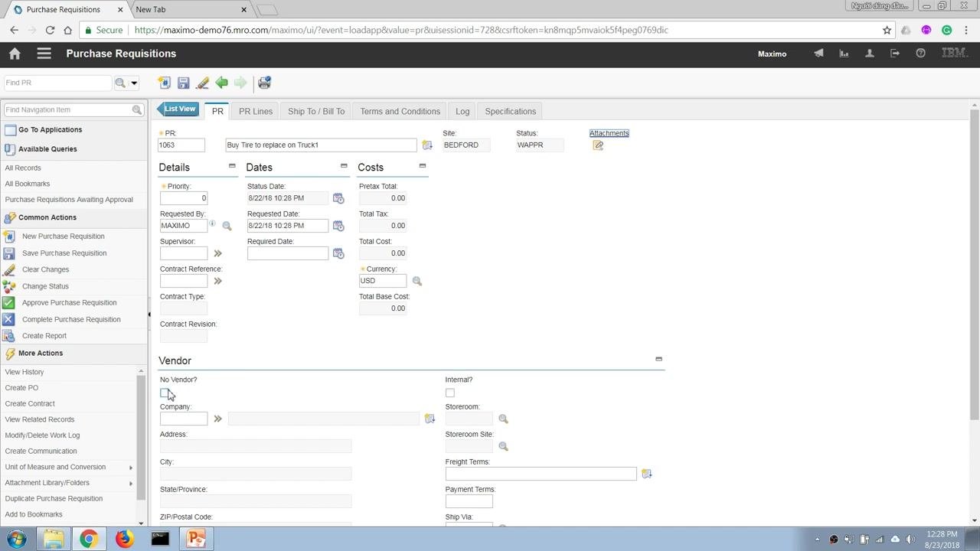Image resolution: width=980 pixels, height=551 pixels.
Task: Switch to the PR Lines tab
Action: pos(256,111)
